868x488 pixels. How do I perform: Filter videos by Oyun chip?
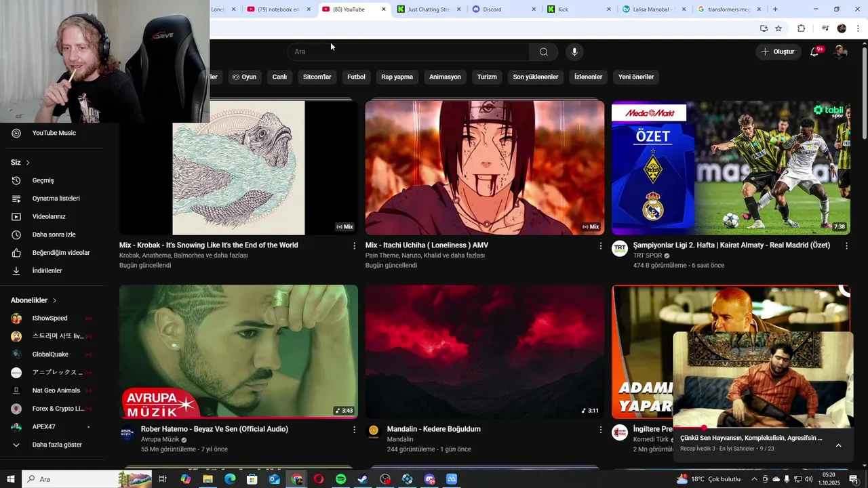pyautogui.click(x=244, y=77)
